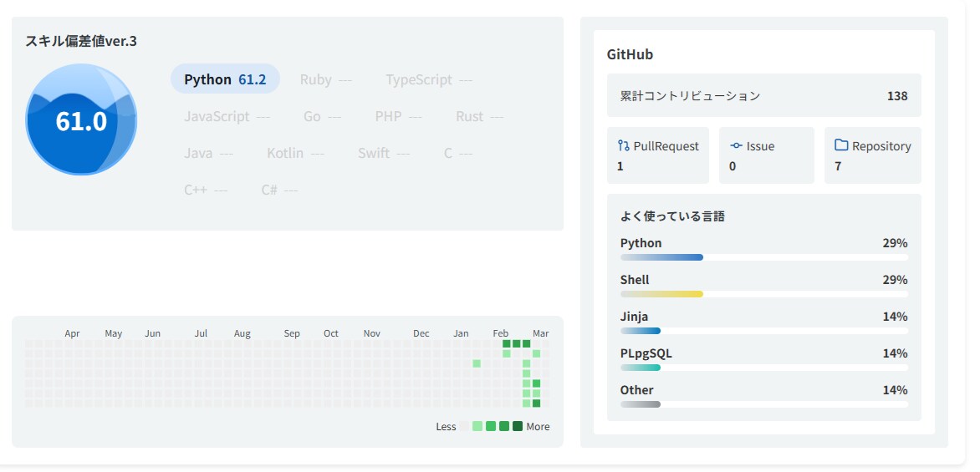Click the Jul month label

(x=201, y=333)
